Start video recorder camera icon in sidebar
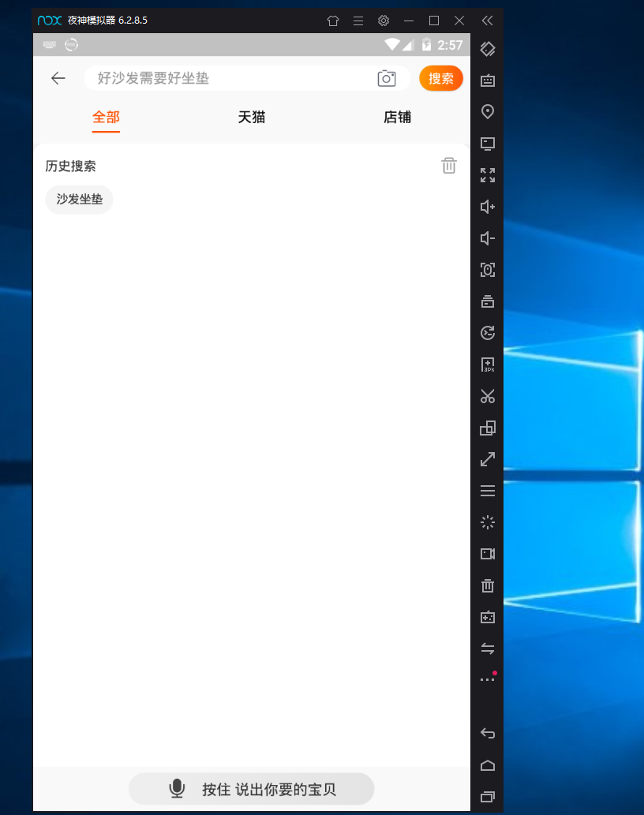644x815 pixels. (x=488, y=554)
